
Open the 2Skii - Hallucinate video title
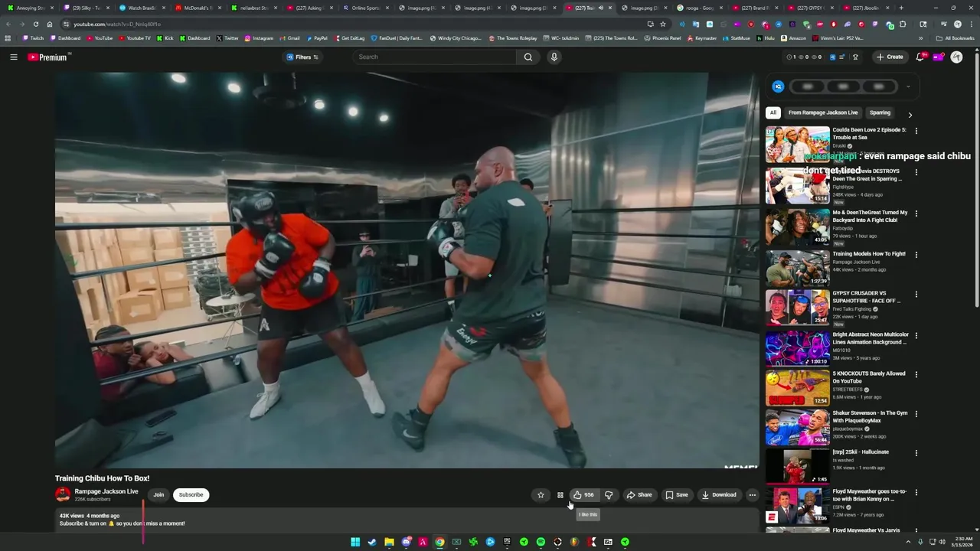click(861, 452)
